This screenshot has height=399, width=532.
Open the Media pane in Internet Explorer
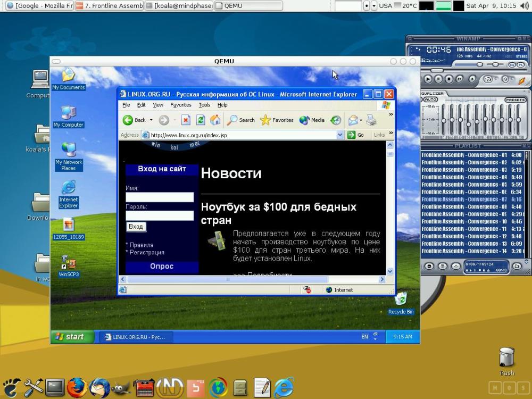tap(312, 120)
